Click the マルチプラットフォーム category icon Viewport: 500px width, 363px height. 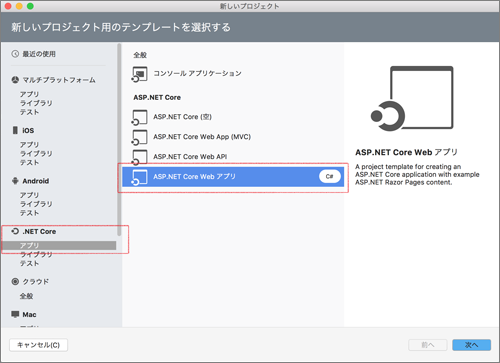[15, 80]
